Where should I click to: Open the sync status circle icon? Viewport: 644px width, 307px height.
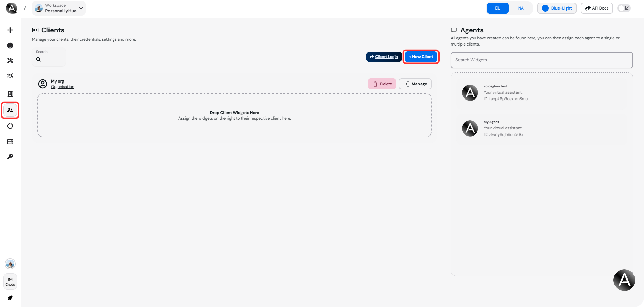[10, 126]
